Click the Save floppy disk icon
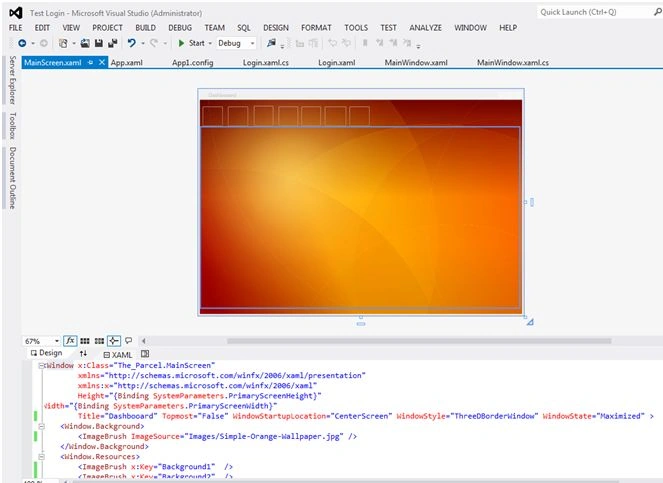Viewport: 663px width, 483px height. [99, 43]
